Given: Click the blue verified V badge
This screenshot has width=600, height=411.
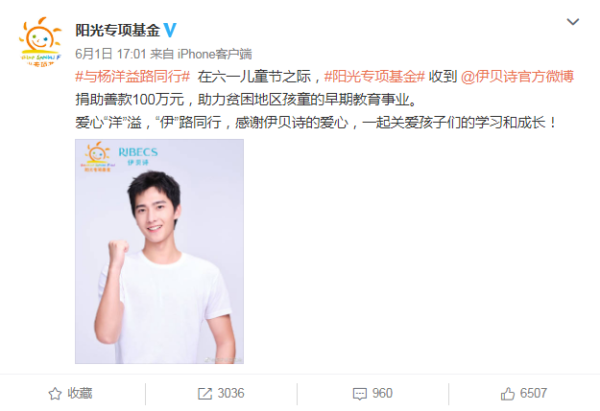Looking at the screenshot, I should (170, 30).
